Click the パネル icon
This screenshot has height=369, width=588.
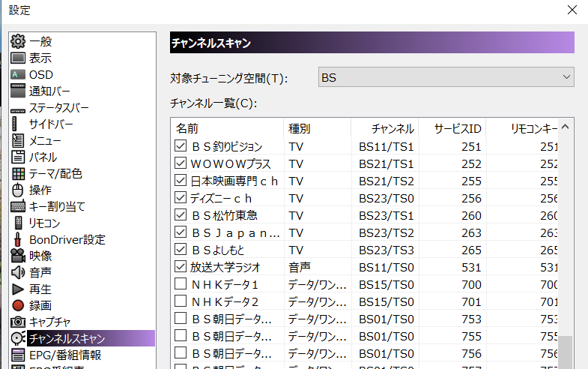tap(18, 157)
